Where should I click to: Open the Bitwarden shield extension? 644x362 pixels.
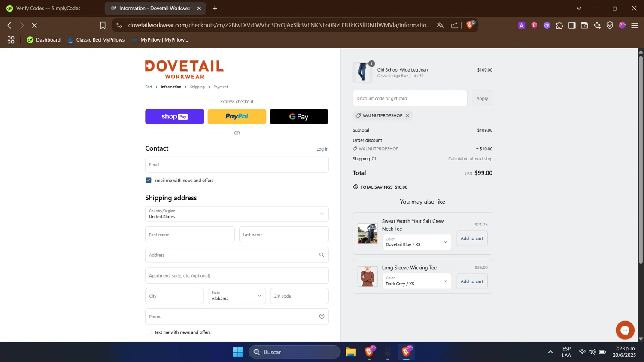pos(534,25)
